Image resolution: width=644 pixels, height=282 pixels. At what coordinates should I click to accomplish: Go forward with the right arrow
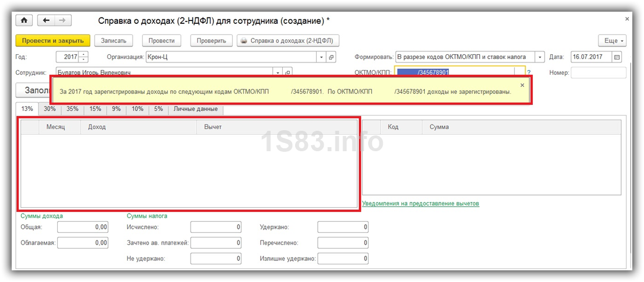point(62,20)
